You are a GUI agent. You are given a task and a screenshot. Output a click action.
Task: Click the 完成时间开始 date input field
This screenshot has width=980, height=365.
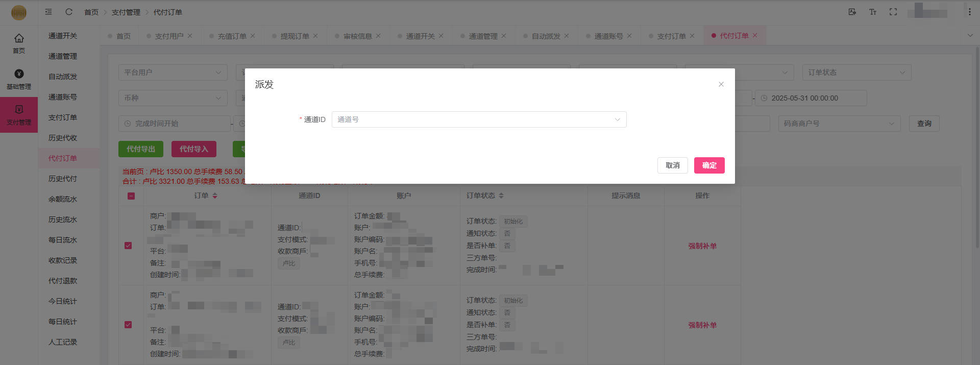pyautogui.click(x=174, y=124)
